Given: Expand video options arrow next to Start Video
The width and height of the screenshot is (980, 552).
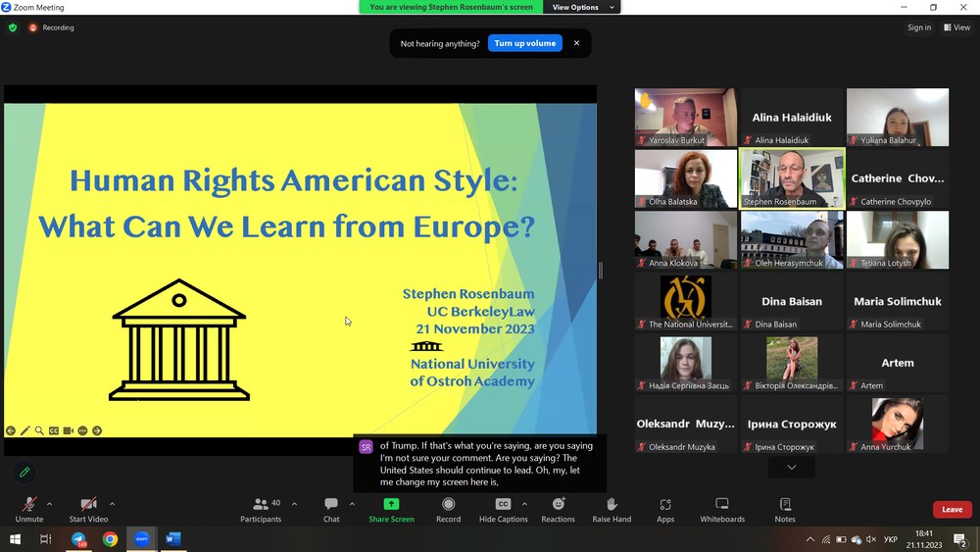Looking at the screenshot, I should click(112, 504).
